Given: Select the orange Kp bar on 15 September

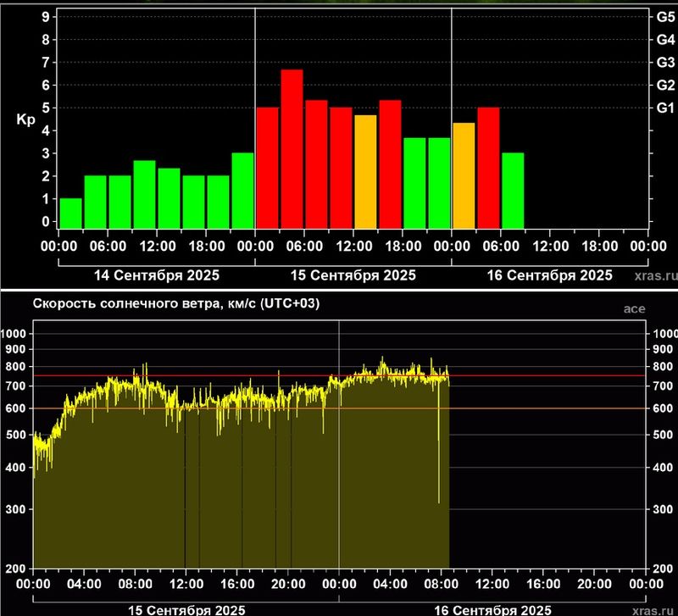Looking at the screenshot, I should 365,172.
